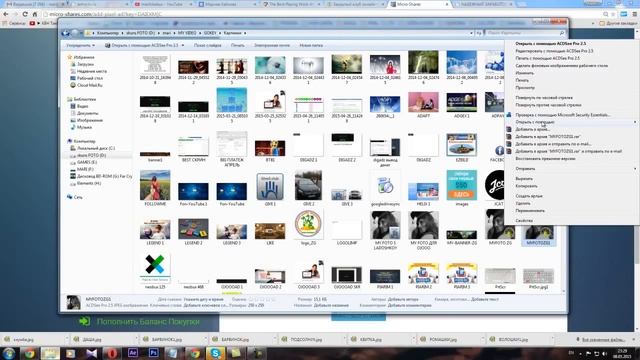Expand the Отправить submenu
Viewport: 640px width, 360px height.
point(571,169)
